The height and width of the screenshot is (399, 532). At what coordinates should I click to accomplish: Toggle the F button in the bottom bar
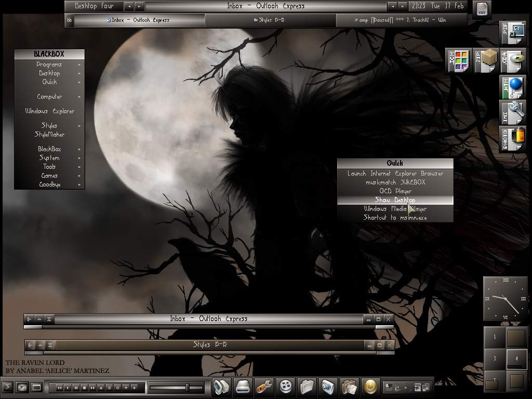point(22,387)
